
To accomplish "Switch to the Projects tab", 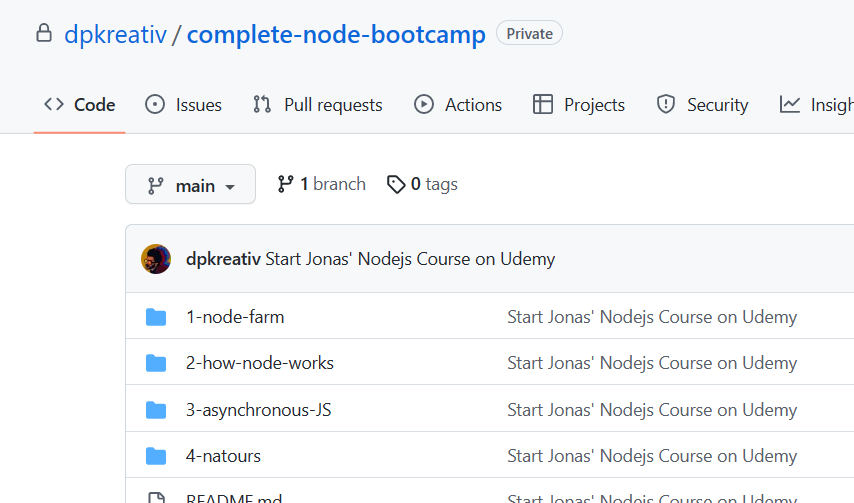I will pyautogui.click(x=578, y=105).
